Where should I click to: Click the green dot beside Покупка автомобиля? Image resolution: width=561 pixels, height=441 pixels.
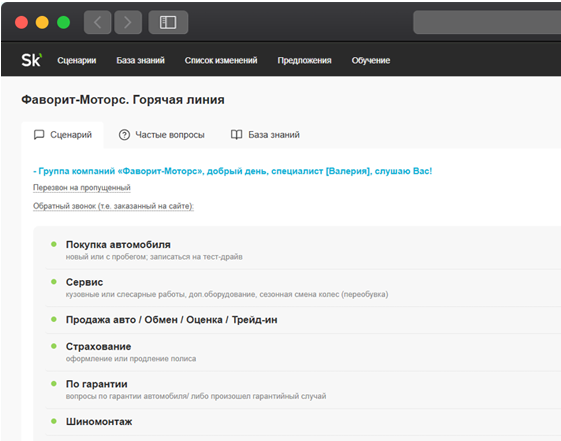(54, 244)
